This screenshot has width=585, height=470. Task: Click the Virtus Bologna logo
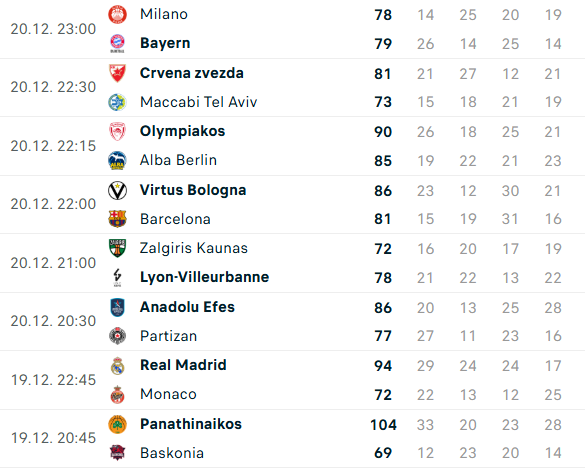[117, 190]
